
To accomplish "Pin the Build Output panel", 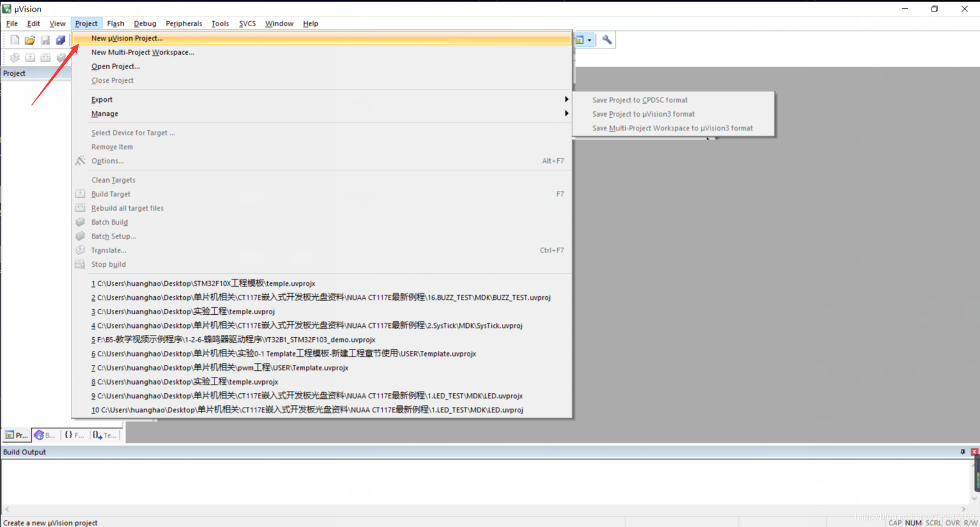I will pos(963,452).
